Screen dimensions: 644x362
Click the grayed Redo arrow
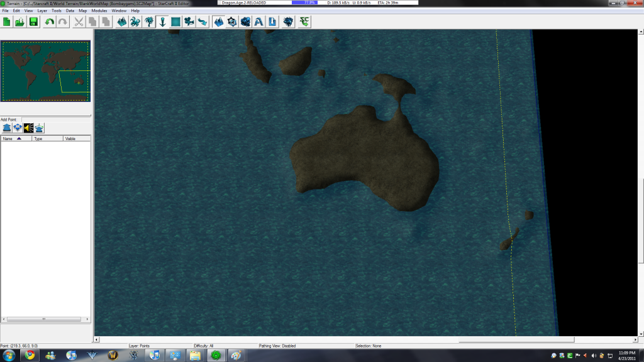point(63,22)
